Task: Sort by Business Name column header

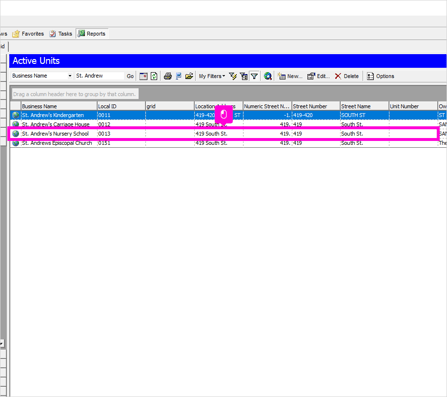Action: click(59, 106)
